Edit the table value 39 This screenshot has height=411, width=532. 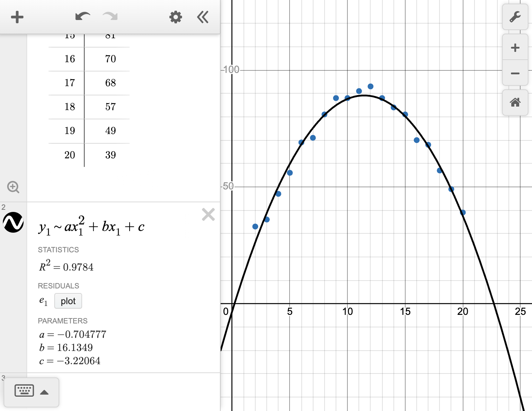point(110,155)
